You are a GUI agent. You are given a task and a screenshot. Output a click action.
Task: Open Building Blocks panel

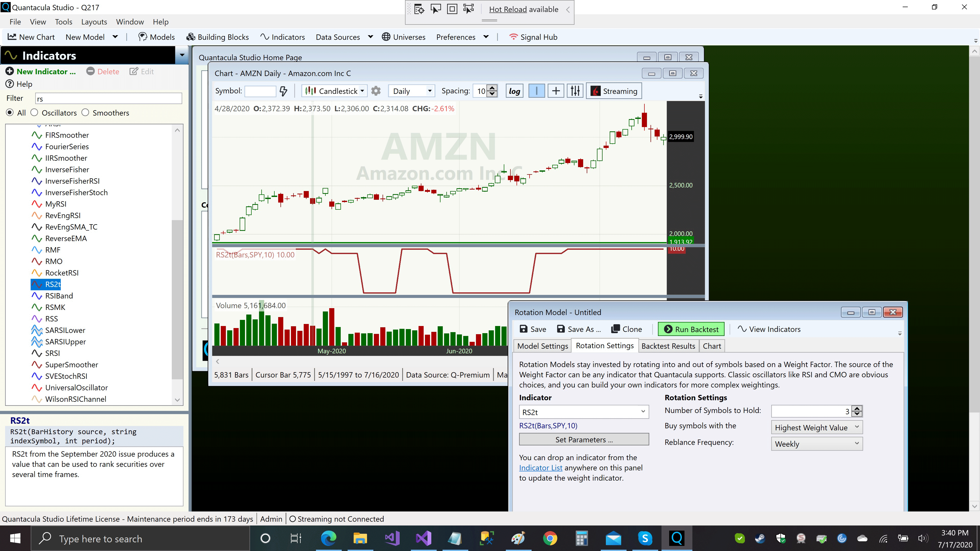[x=217, y=37]
